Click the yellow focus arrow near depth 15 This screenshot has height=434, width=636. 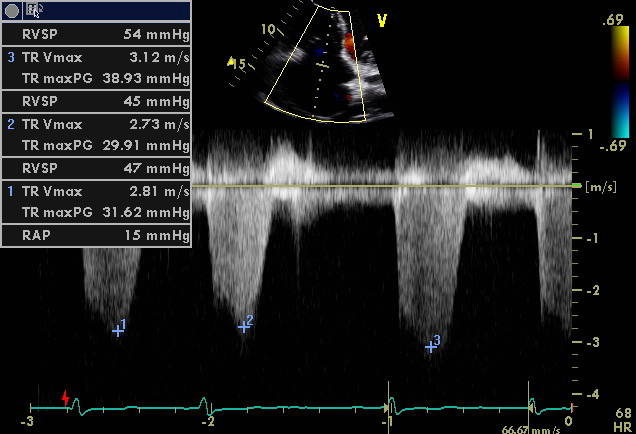tap(232, 63)
